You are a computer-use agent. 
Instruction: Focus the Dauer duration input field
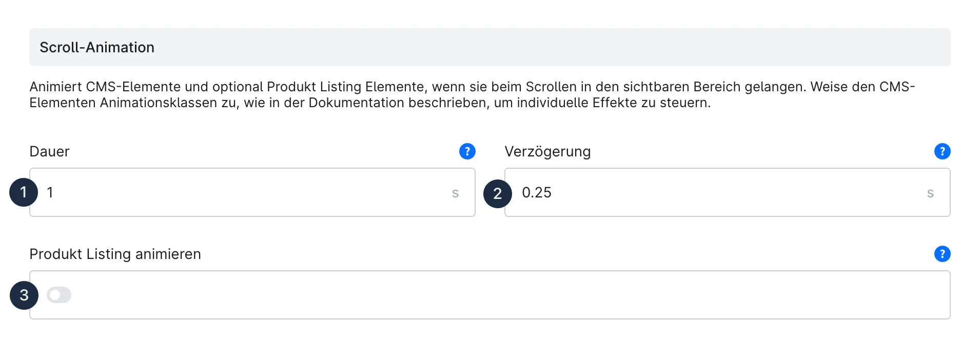click(x=246, y=192)
